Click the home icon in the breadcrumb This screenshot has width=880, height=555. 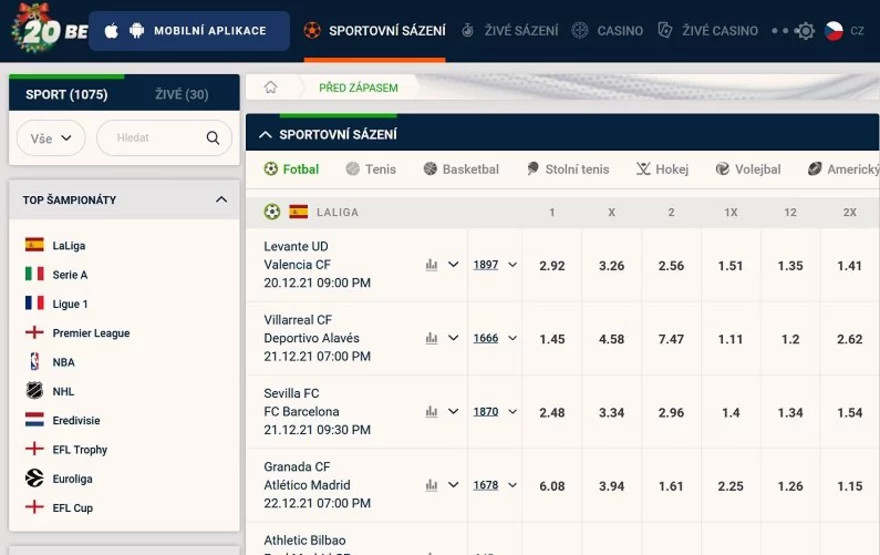270,87
